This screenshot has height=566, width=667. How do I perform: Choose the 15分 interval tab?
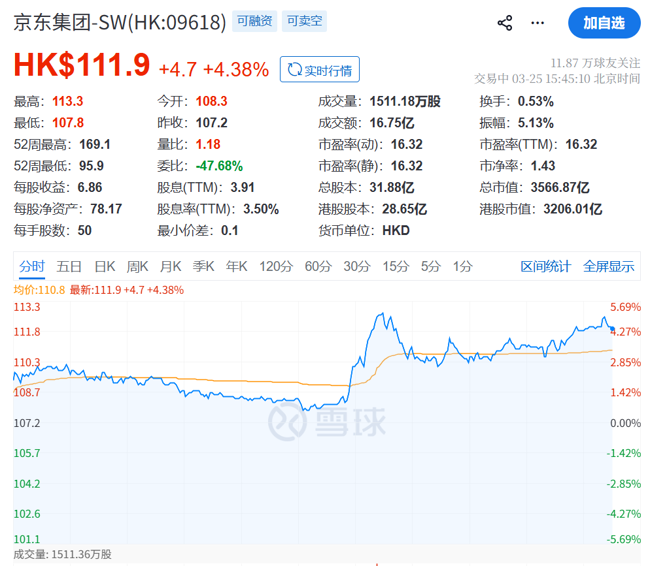396,266
